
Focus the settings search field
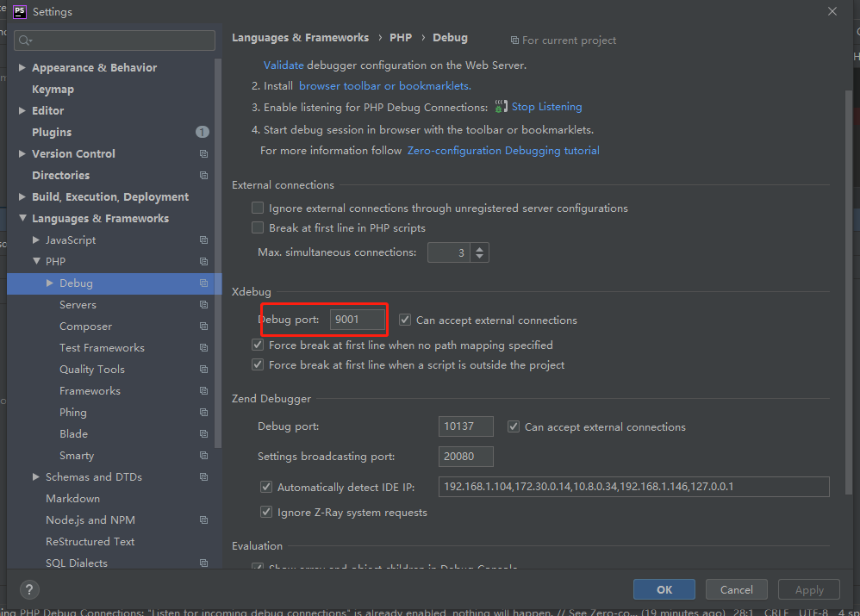(114, 40)
